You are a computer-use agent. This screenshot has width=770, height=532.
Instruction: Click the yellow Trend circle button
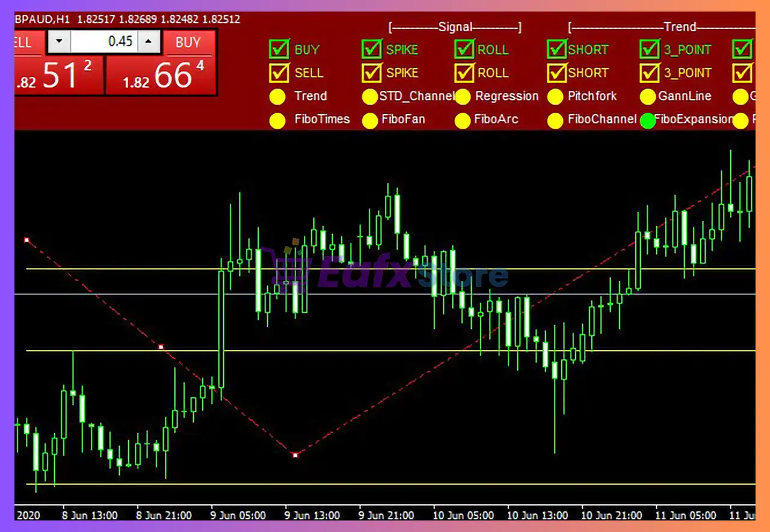pyautogui.click(x=277, y=97)
